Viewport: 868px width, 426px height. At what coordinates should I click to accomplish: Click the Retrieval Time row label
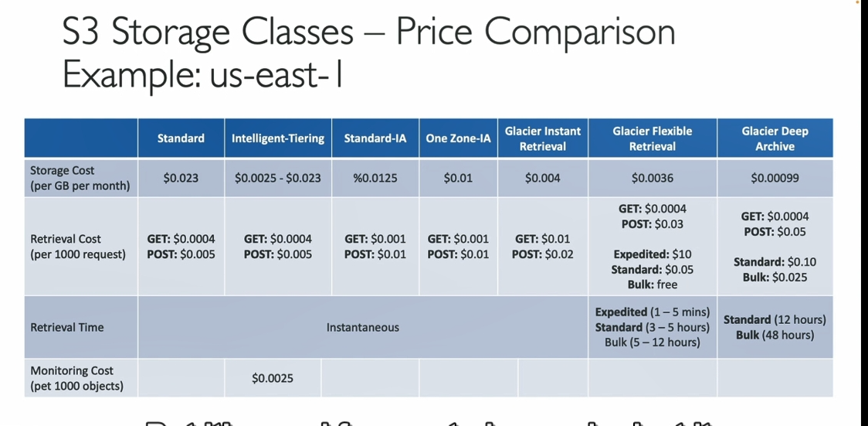click(80, 327)
